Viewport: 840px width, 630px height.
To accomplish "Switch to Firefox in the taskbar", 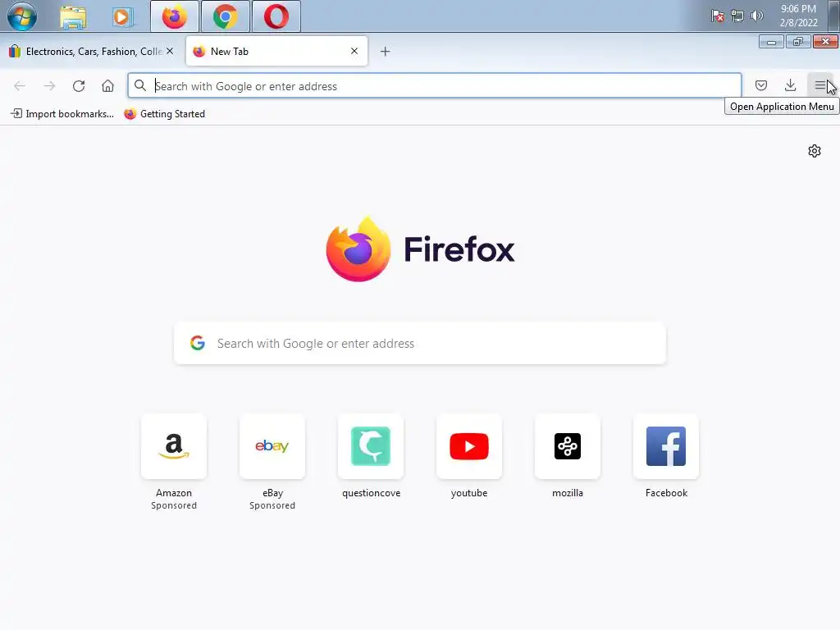I will [175, 16].
